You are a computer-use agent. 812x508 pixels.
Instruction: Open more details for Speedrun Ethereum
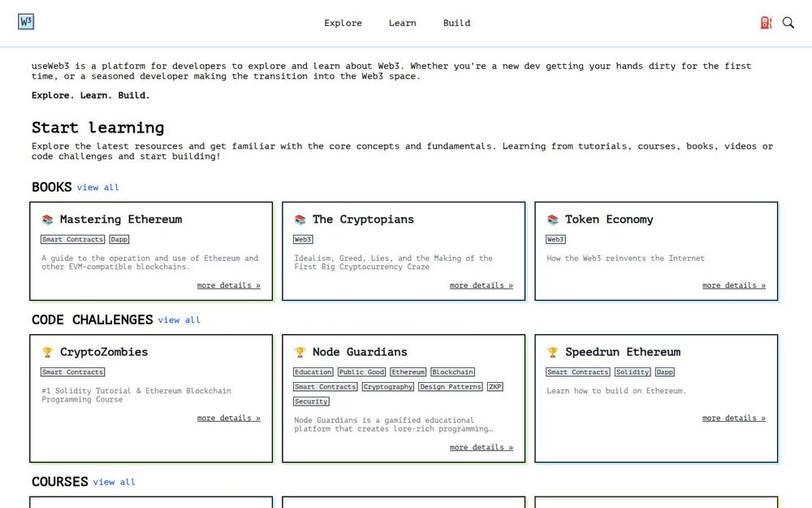point(734,418)
